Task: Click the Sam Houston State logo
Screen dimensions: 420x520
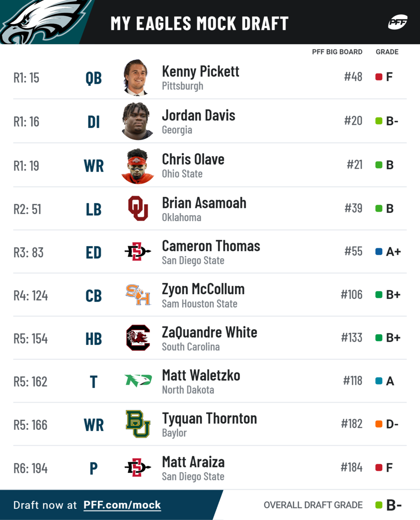Action: [x=138, y=295]
